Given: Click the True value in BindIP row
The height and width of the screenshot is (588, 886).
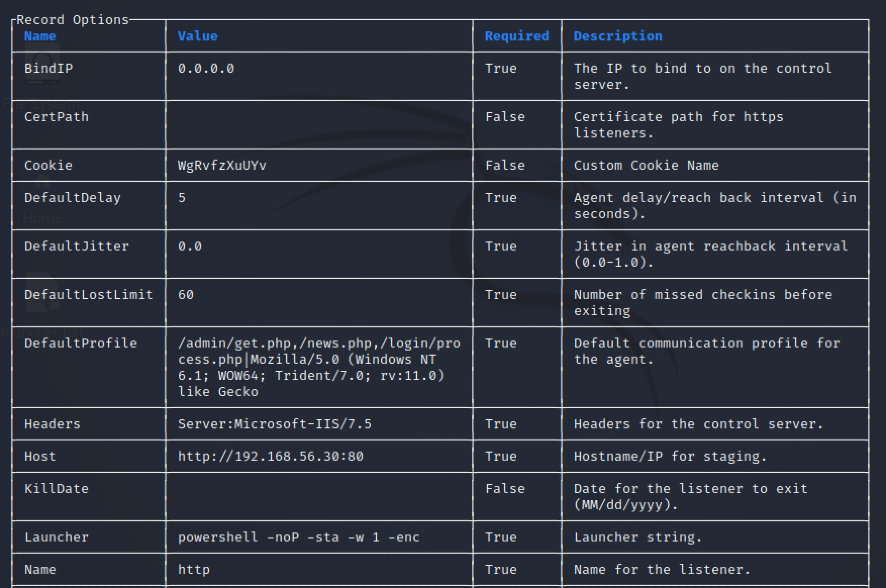Looking at the screenshot, I should pos(501,68).
